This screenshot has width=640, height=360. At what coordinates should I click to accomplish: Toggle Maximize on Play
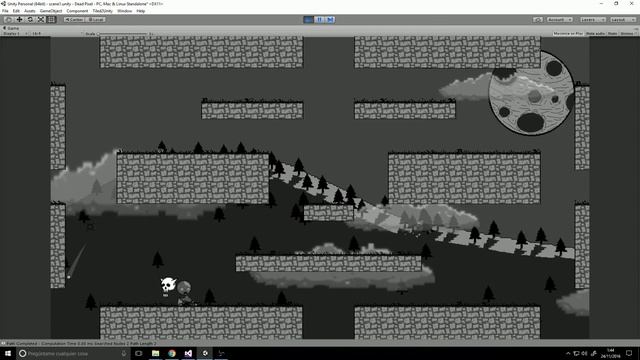pos(568,33)
